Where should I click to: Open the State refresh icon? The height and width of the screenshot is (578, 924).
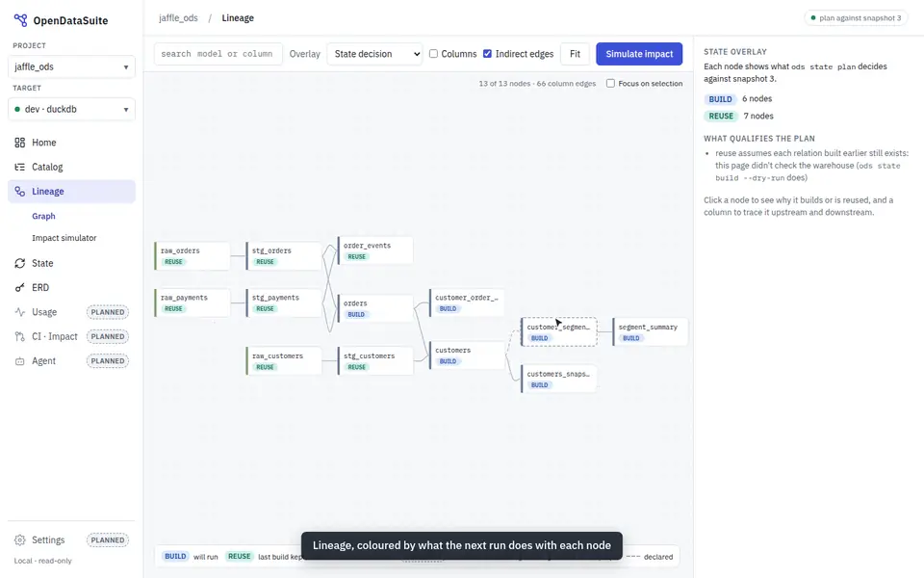pyautogui.click(x=20, y=263)
